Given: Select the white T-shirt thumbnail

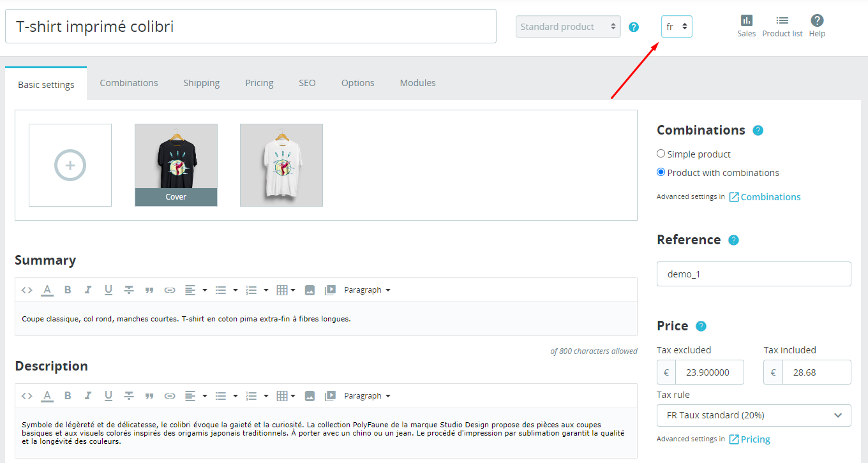Looking at the screenshot, I should (x=281, y=165).
